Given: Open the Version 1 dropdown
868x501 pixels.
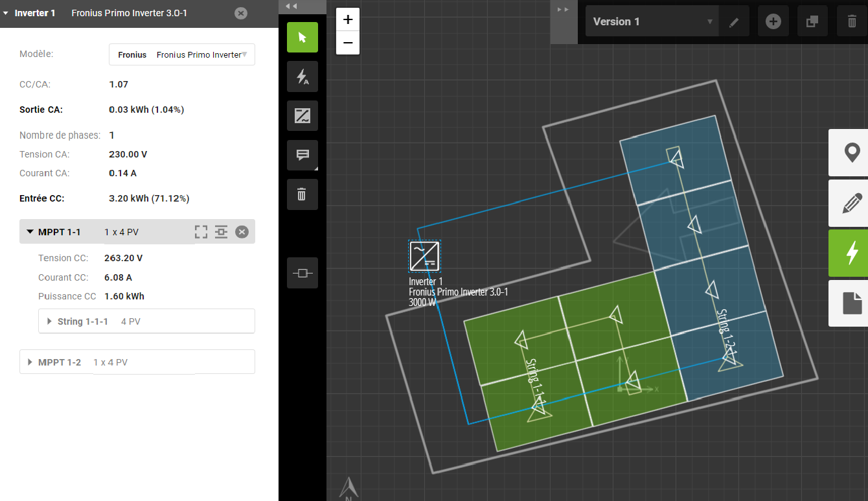Looking at the screenshot, I should (x=652, y=21).
